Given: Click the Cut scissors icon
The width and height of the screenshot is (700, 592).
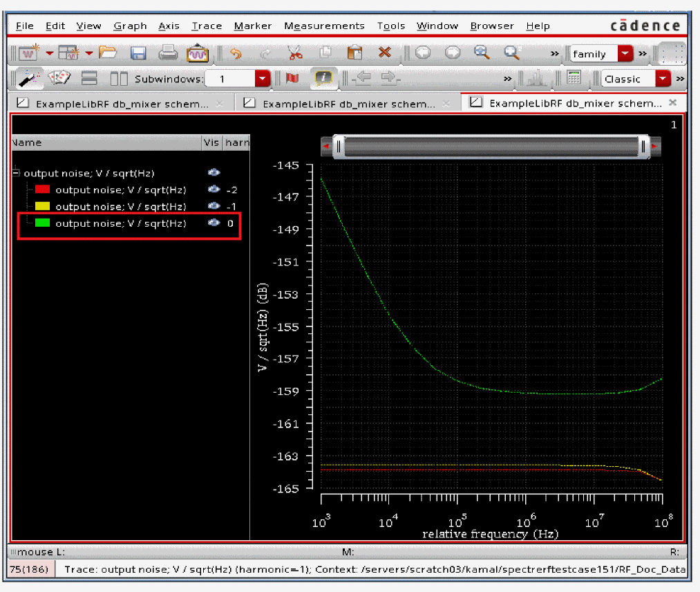Looking at the screenshot, I should pyautogui.click(x=294, y=53).
